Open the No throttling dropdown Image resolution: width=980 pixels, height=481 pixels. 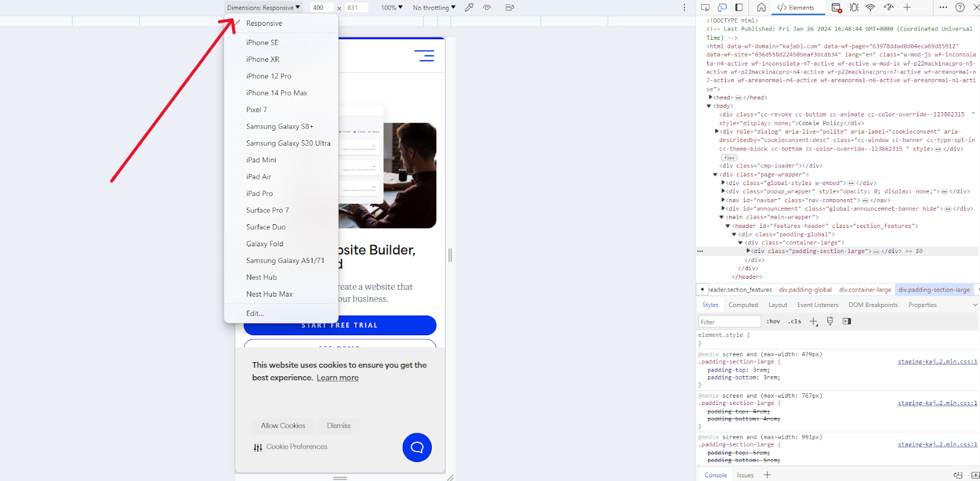click(x=434, y=7)
